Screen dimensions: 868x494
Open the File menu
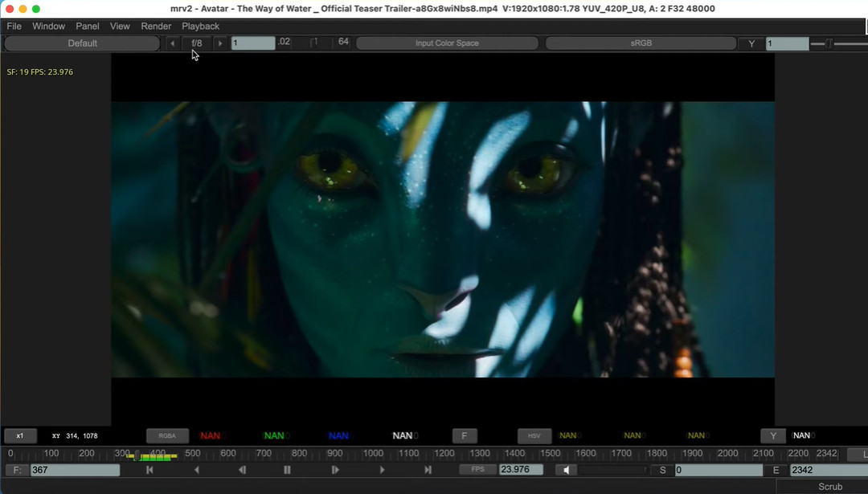14,26
